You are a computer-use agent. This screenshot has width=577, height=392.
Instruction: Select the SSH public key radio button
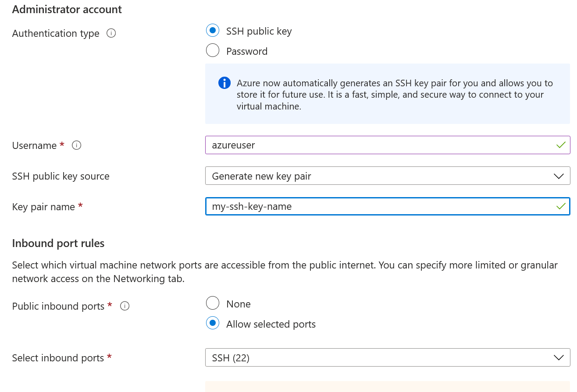click(213, 31)
